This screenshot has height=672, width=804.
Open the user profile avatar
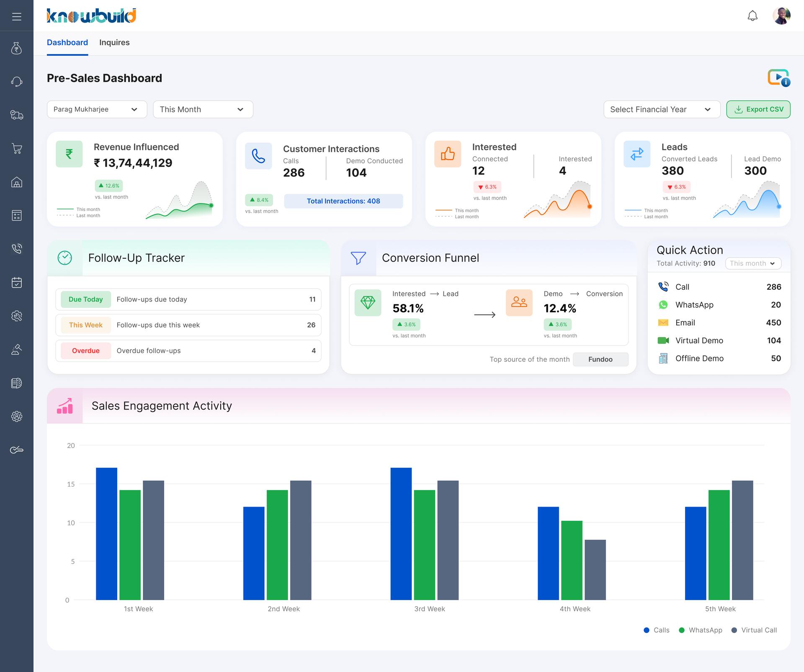(x=781, y=16)
